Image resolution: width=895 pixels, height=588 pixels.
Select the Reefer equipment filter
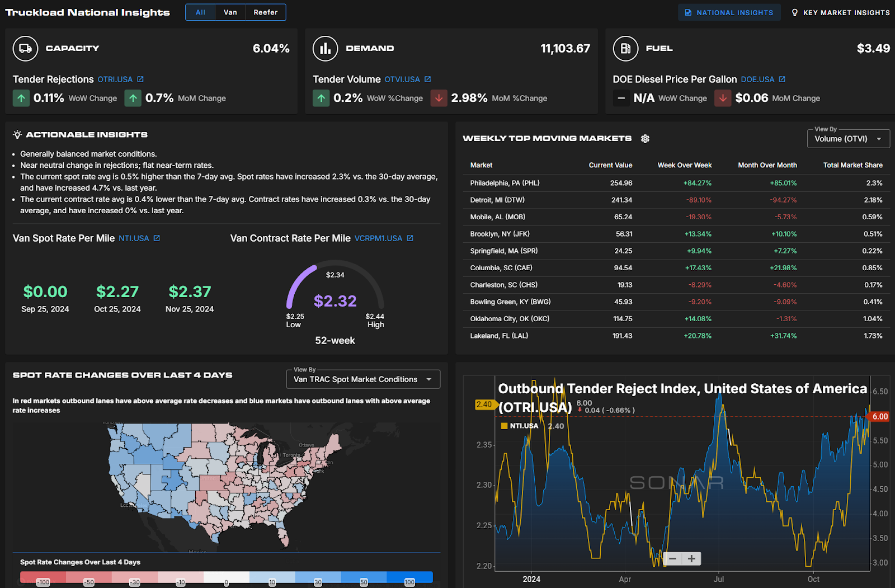(266, 12)
